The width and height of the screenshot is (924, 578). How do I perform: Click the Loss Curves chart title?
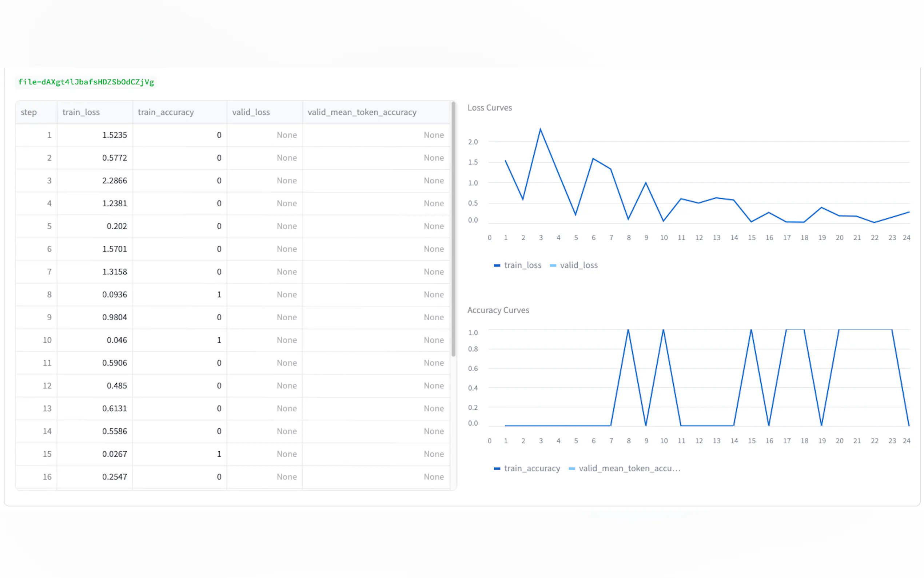click(x=489, y=107)
